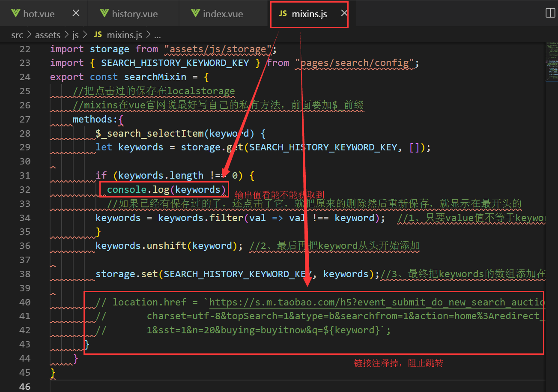Click the keywords.length condition on line 31

tap(161, 175)
